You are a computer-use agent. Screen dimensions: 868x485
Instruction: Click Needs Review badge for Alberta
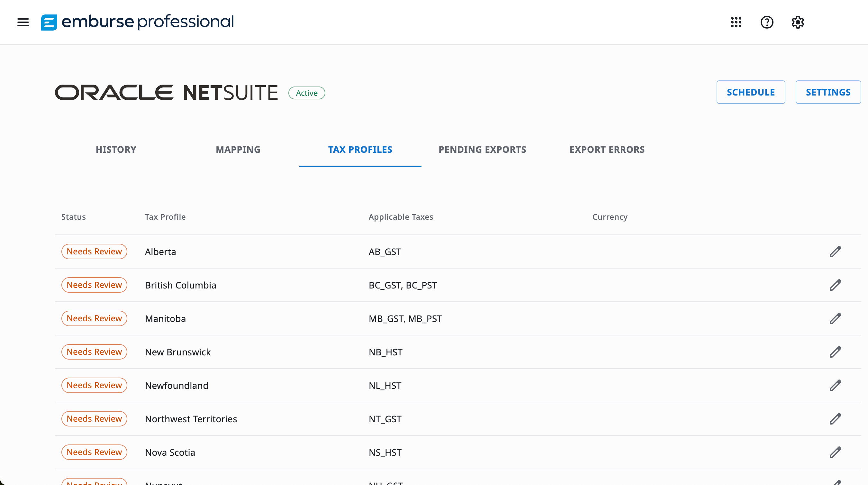click(94, 252)
